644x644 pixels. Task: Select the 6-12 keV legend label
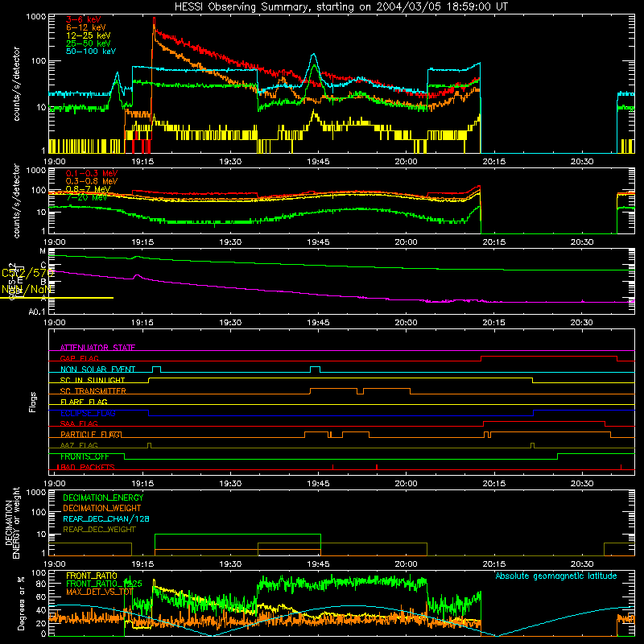coord(86,27)
